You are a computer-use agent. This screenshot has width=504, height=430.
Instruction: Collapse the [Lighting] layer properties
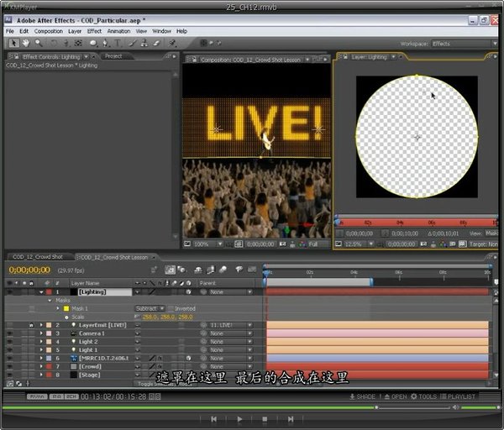40,292
